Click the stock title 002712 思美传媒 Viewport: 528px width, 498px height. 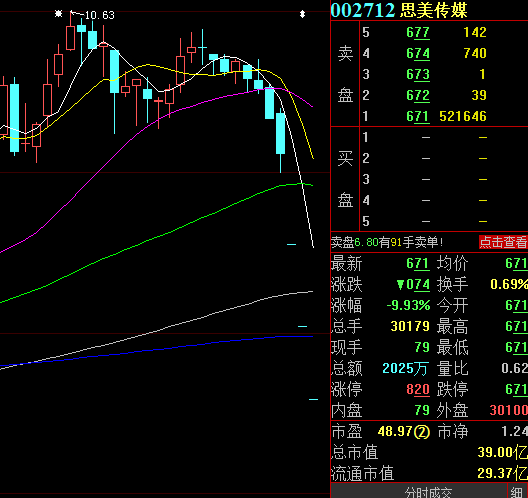[399, 10]
